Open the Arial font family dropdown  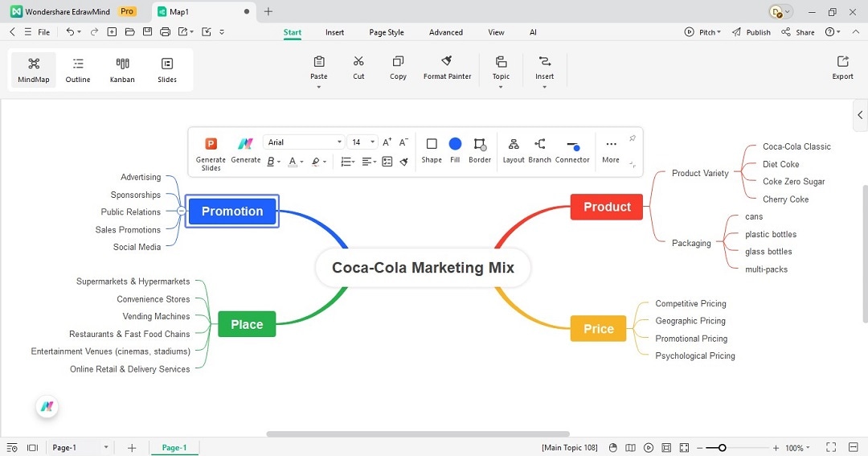304,142
